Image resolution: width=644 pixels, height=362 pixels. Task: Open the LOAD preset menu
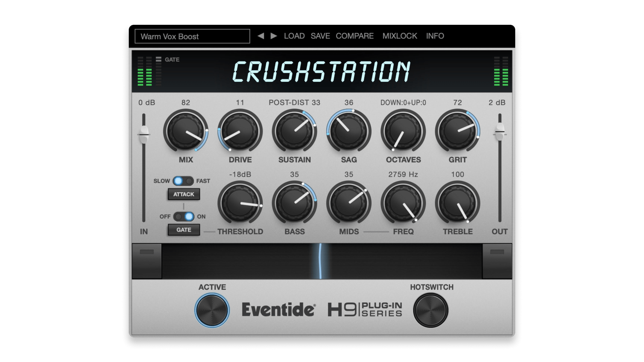click(294, 36)
